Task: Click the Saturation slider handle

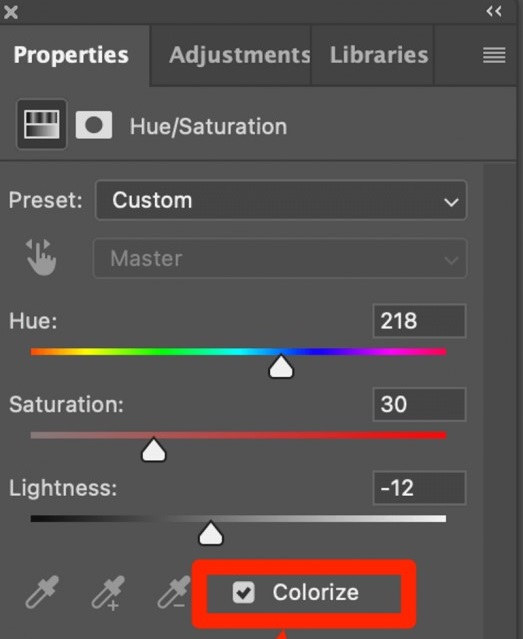Action: (154, 450)
